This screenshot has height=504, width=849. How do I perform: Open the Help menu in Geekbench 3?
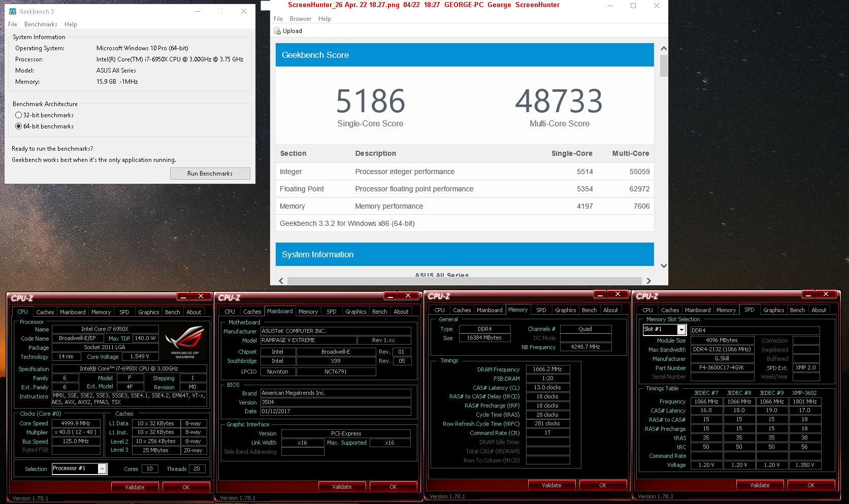71,24
